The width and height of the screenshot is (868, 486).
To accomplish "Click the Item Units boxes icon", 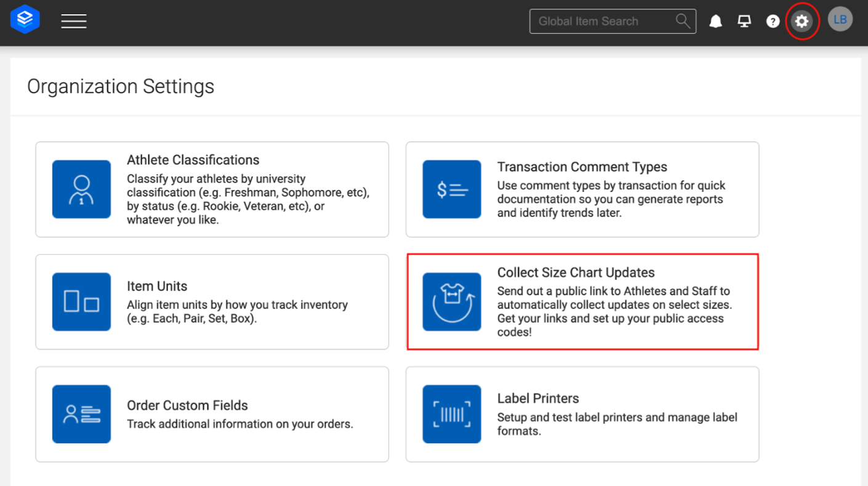I will (81, 302).
